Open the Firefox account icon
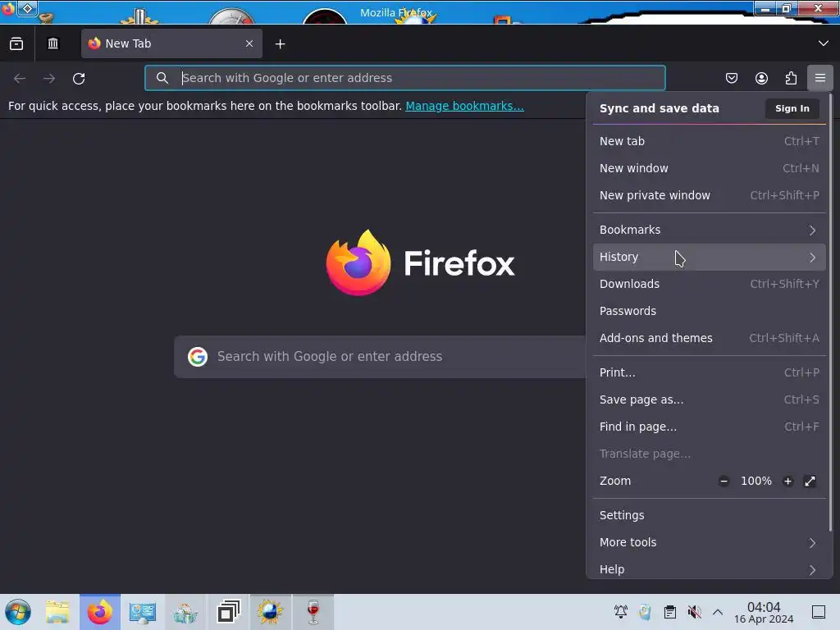The width and height of the screenshot is (840, 630). [x=761, y=78]
